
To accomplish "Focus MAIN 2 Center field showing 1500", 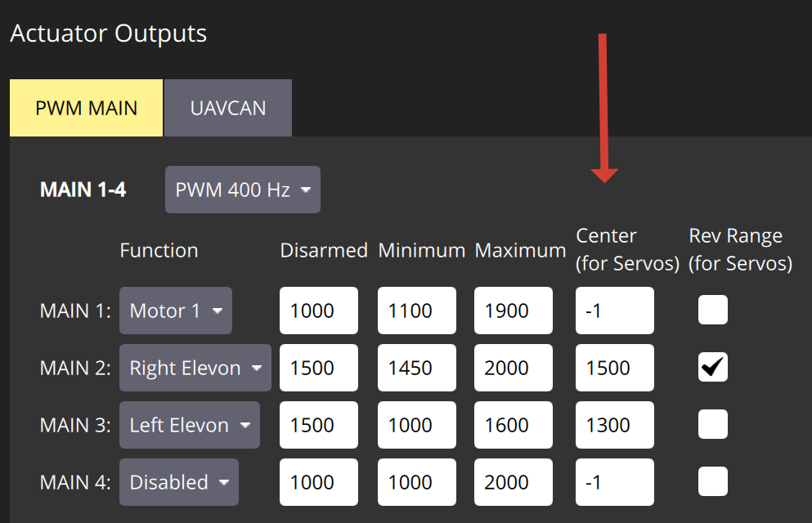I will [x=614, y=368].
